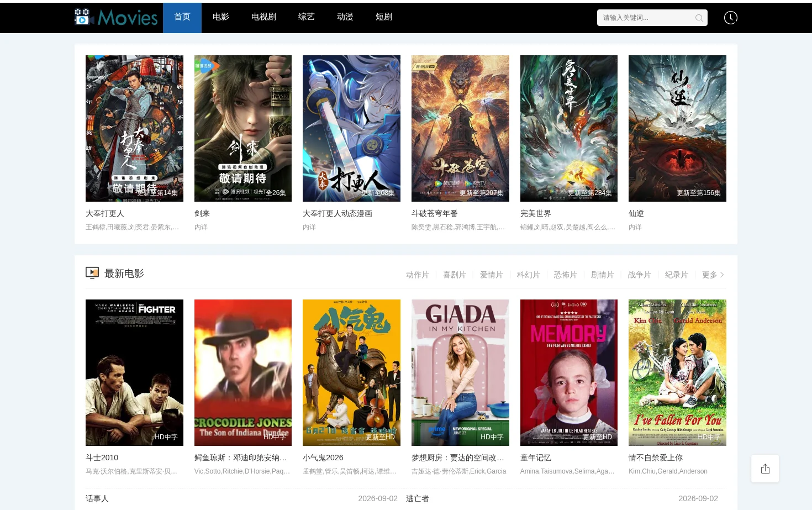Filter movies by 剧情片
Viewport: 812px width, 510px height.
[603, 275]
